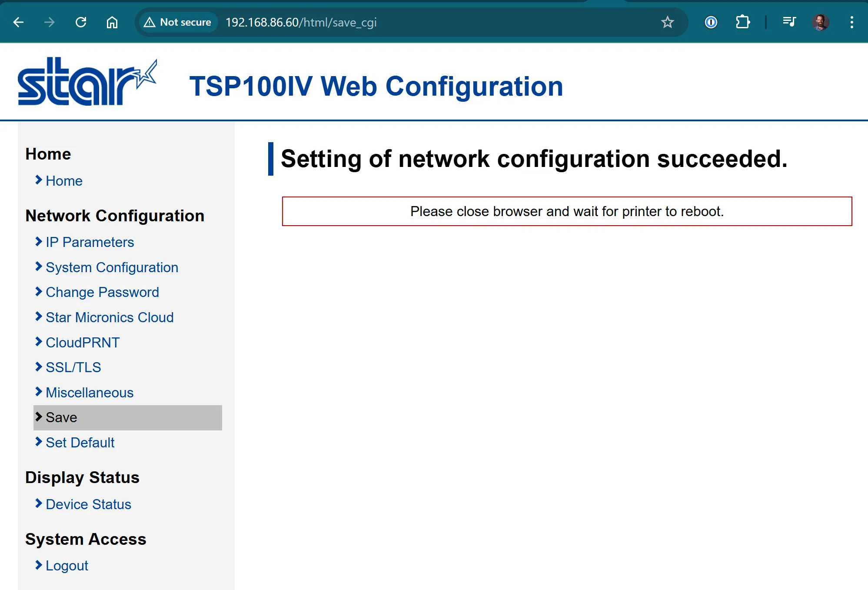The height and width of the screenshot is (590, 868).
Task: Click the 'Network Configuration' section heading
Action: click(115, 216)
